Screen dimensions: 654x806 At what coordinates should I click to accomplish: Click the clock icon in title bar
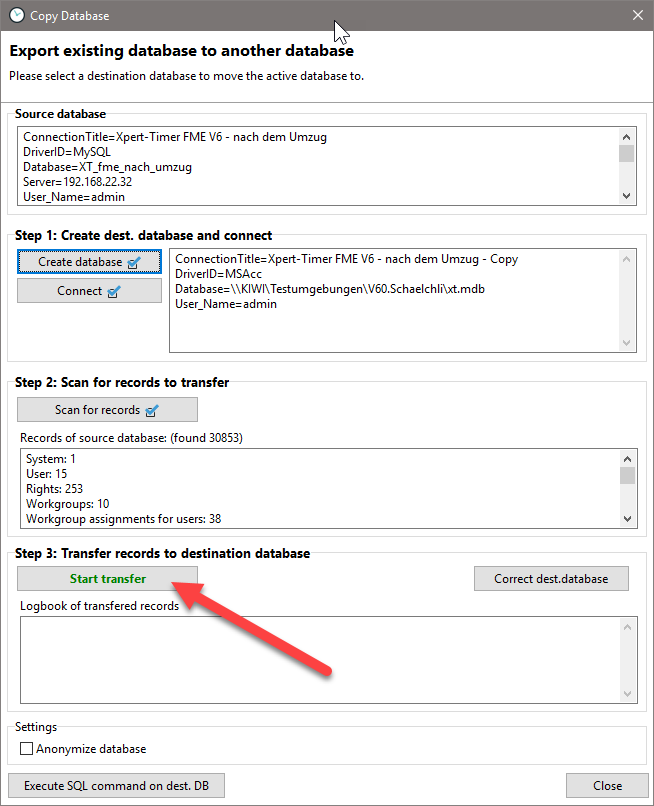pos(17,16)
